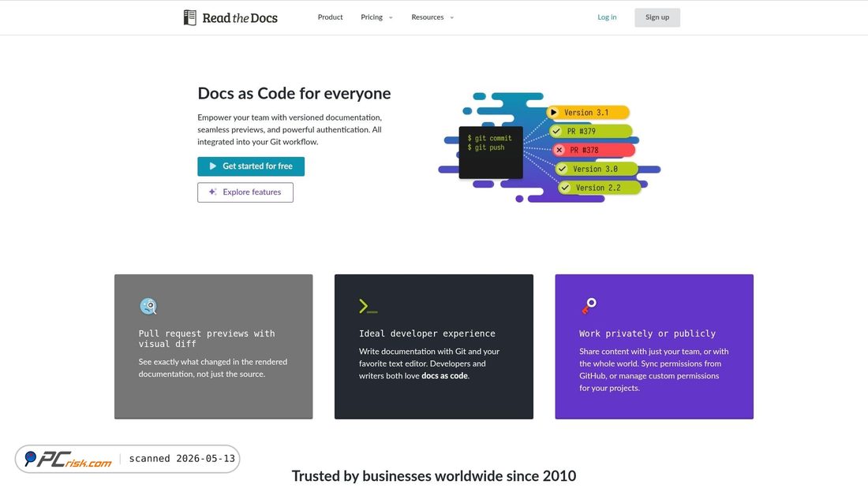Select the Version 2.2 pill
This screenshot has width=868, height=488.
coord(599,188)
